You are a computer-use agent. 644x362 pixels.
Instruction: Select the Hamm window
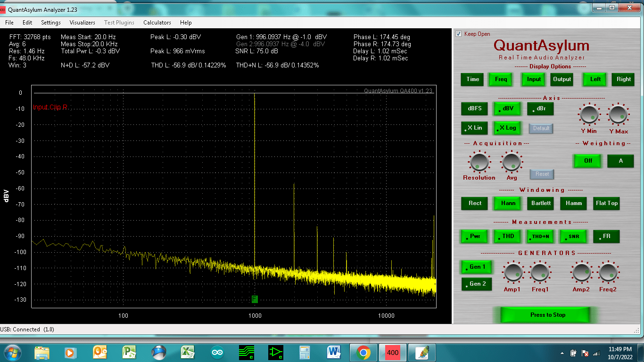coord(574,203)
